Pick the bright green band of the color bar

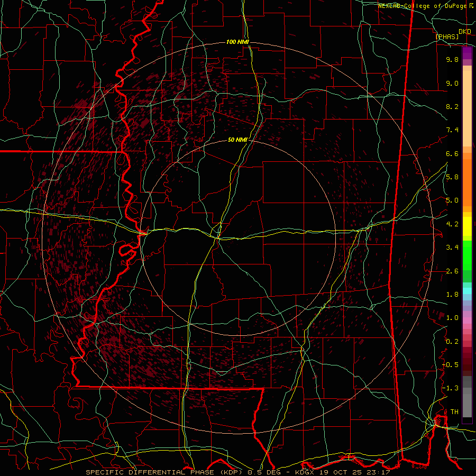click(x=467, y=255)
